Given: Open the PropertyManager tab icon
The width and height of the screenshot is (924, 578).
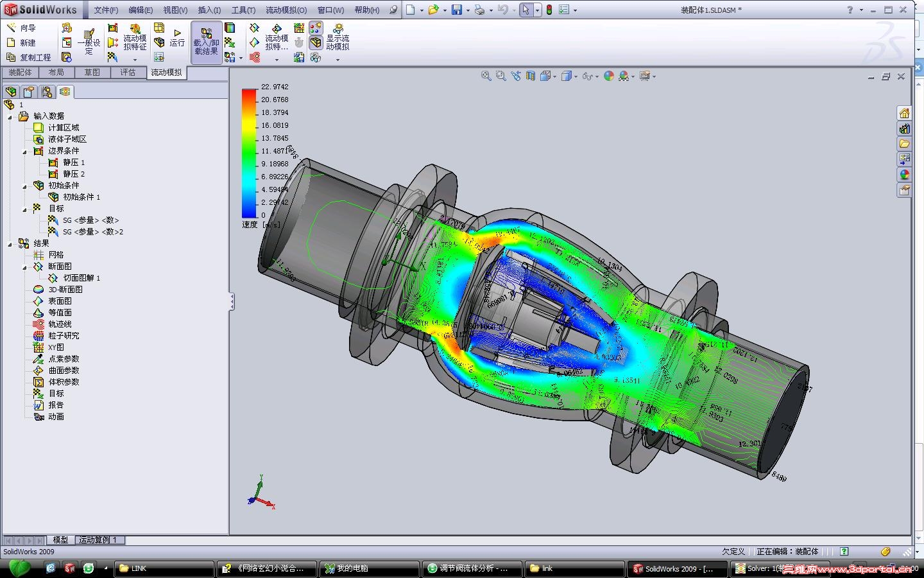Looking at the screenshot, I should pyautogui.click(x=29, y=92).
